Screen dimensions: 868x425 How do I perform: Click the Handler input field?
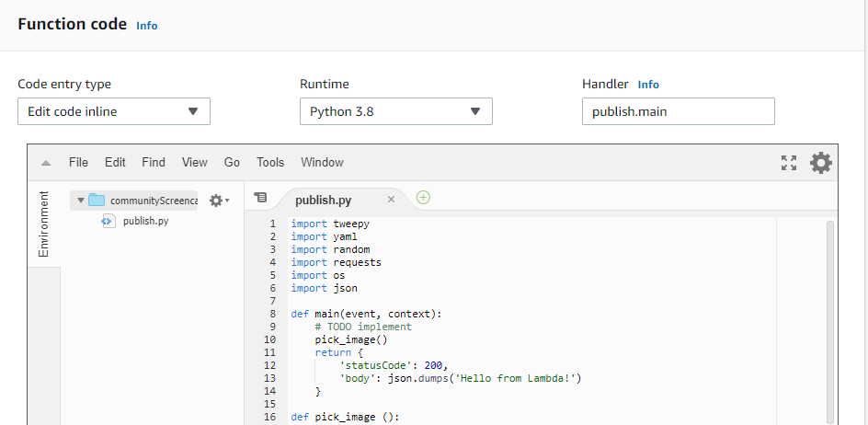679,111
